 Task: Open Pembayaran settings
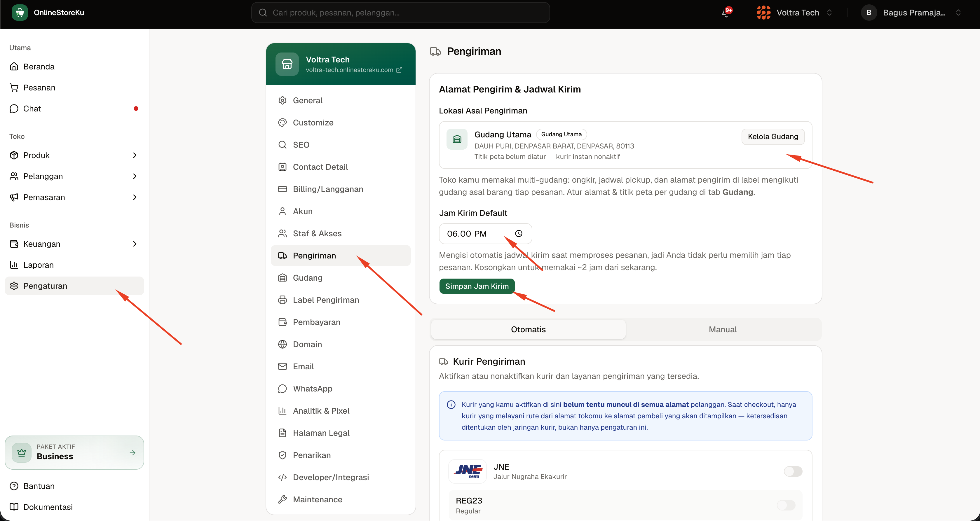(341, 322)
